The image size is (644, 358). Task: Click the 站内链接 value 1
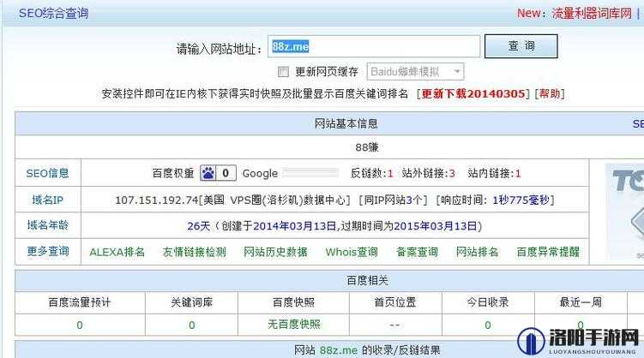pyautogui.click(x=518, y=174)
